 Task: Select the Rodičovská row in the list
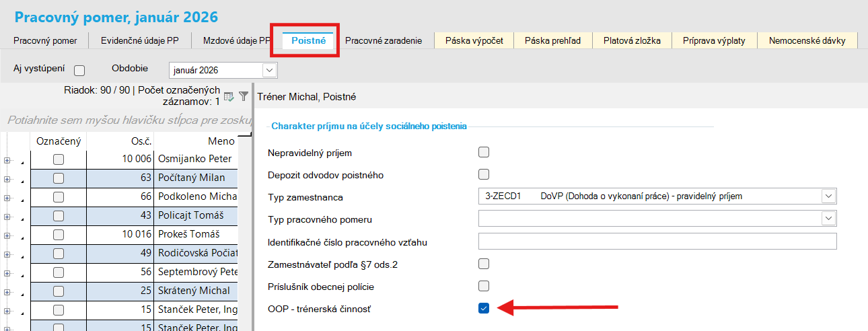pos(195,254)
